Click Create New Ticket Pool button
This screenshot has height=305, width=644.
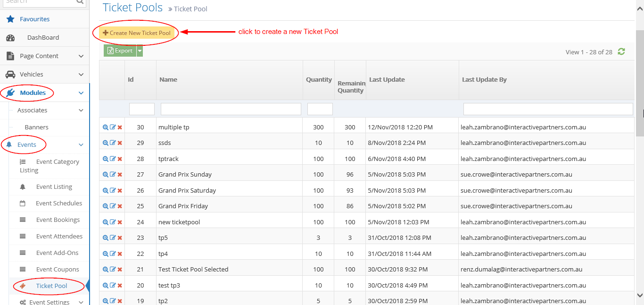137,33
